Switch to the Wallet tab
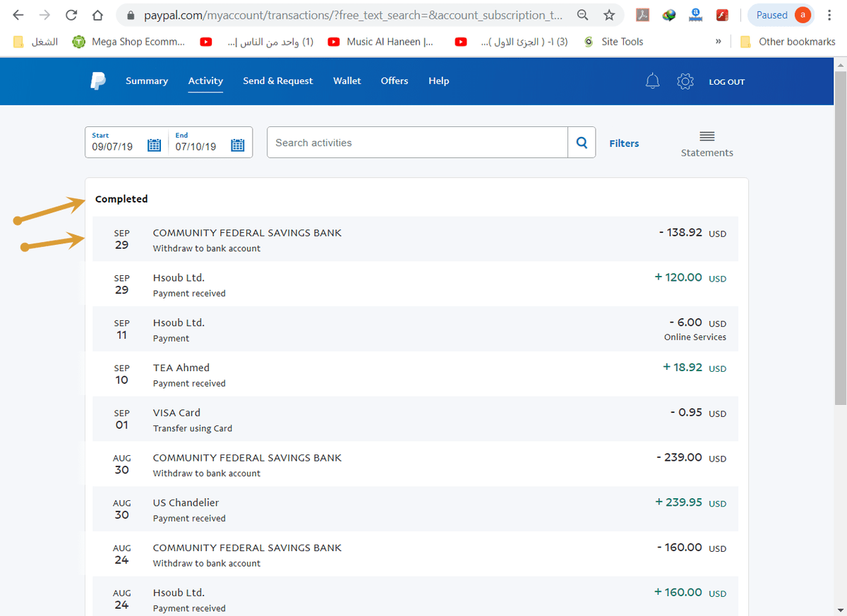Screen dimensions: 847x616 click(347, 81)
